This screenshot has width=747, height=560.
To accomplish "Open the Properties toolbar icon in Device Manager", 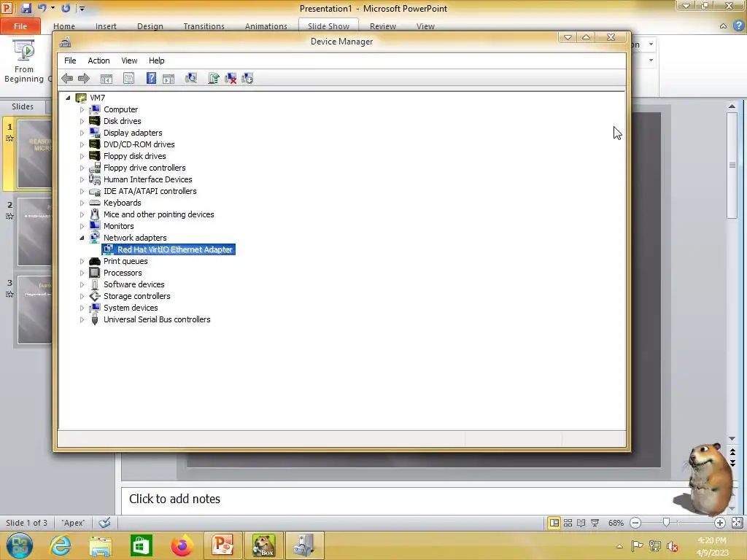I will point(128,79).
